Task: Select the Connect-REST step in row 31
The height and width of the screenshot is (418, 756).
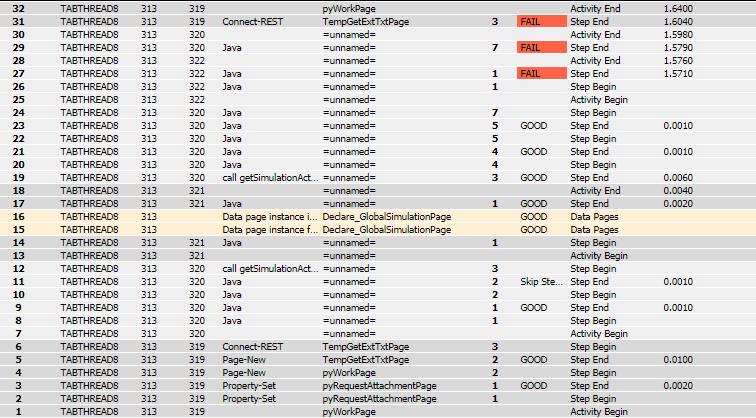Action: click(253, 22)
